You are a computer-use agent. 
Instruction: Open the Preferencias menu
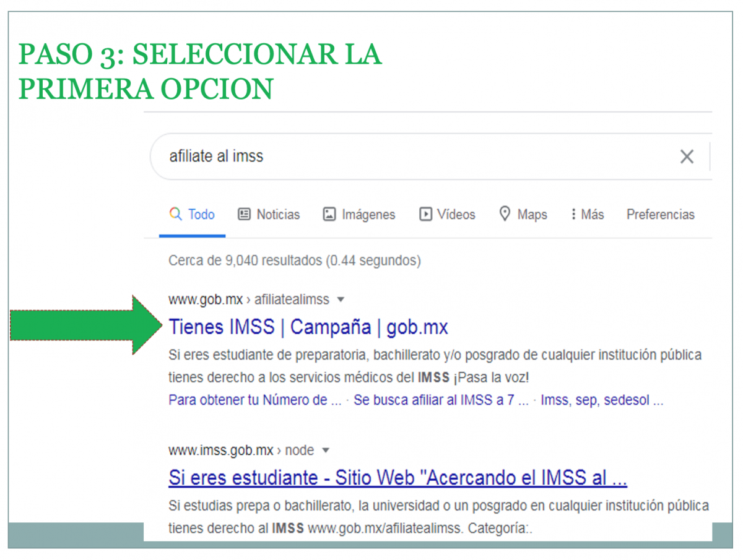660,215
